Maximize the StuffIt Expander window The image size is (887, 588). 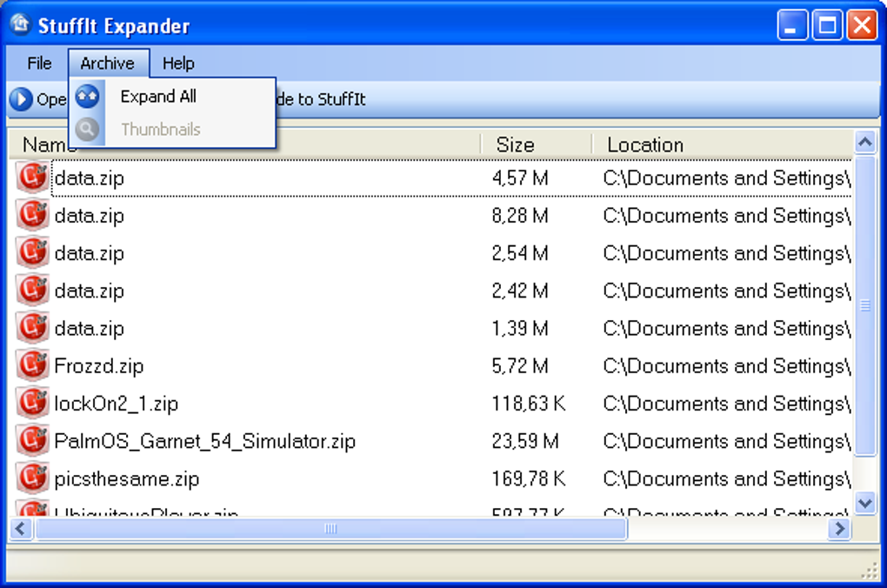[827, 25]
